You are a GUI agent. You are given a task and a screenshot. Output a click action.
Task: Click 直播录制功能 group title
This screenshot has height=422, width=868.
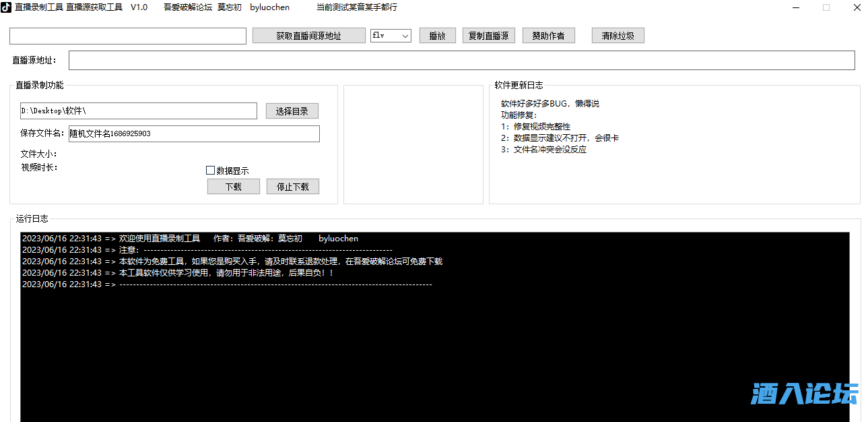[x=40, y=86]
